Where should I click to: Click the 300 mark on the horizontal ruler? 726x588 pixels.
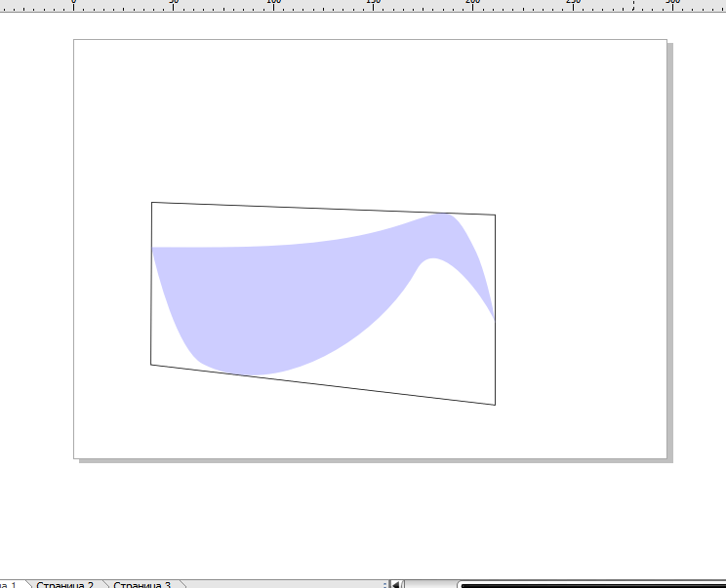(x=671, y=5)
